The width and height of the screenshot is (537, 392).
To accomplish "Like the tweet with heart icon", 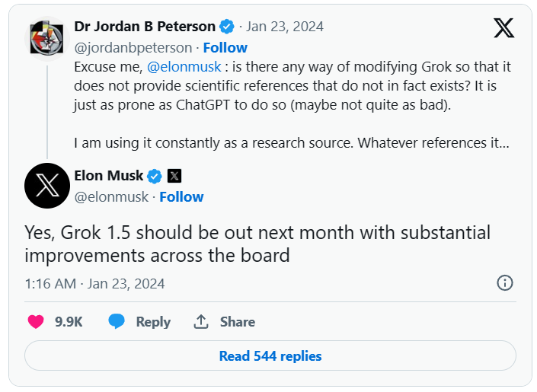I will click(x=36, y=322).
